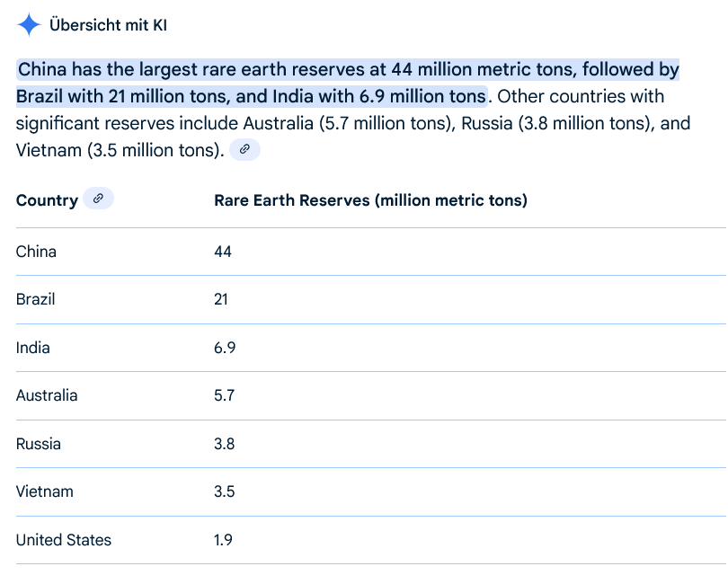Viewport: 728px width, 584px height.
Task: Select Brazil in the country column
Action: 36,300
